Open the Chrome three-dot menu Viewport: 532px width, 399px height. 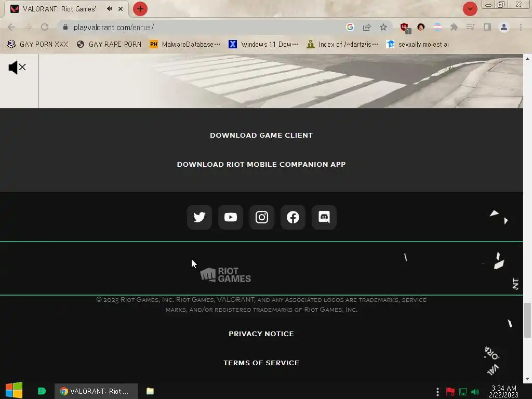tap(521, 27)
